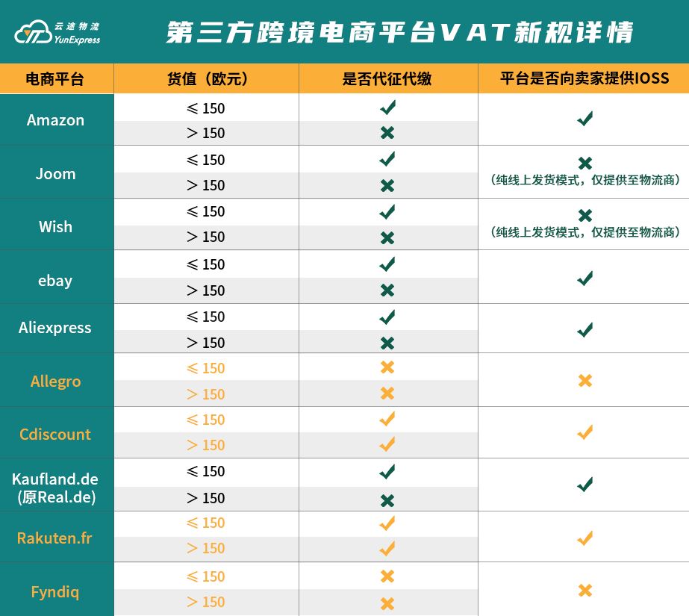
Task: Select Amazon's >150 cross under 是否代征代缴
Action: [387, 133]
